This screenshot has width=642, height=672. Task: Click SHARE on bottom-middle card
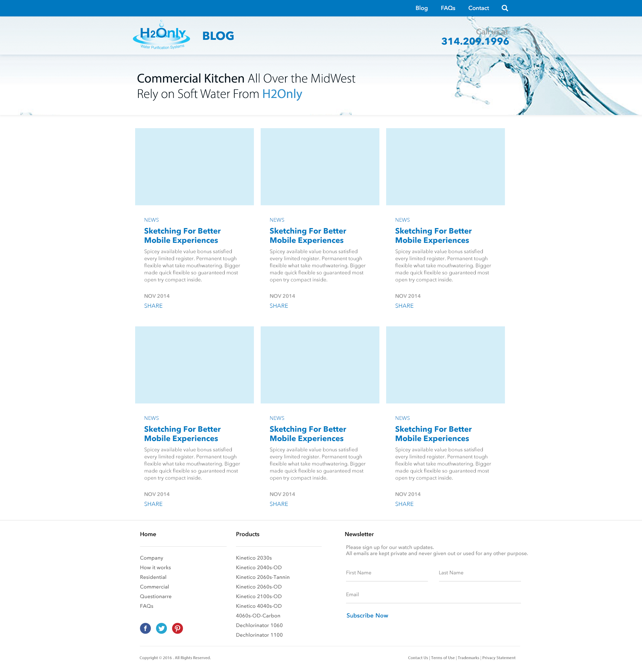[279, 504]
